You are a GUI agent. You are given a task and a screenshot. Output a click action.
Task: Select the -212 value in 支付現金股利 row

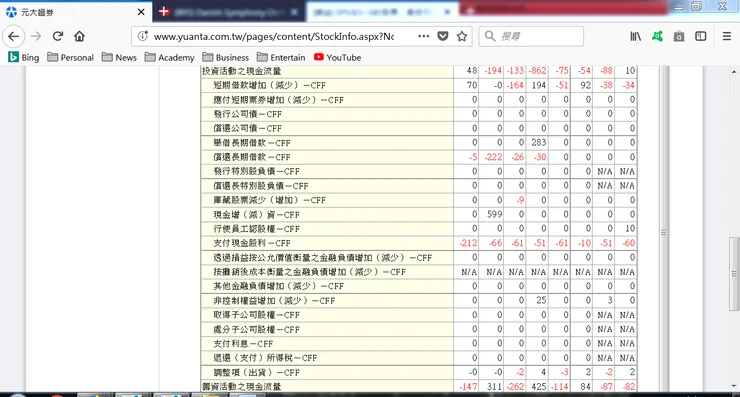pyautogui.click(x=468, y=243)
